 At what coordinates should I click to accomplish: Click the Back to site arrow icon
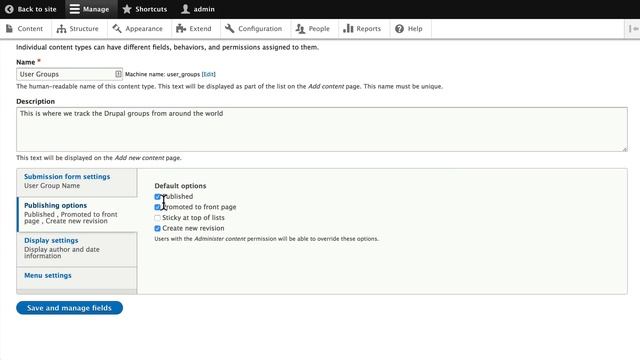pyautogui.click(x=9, y=9)
